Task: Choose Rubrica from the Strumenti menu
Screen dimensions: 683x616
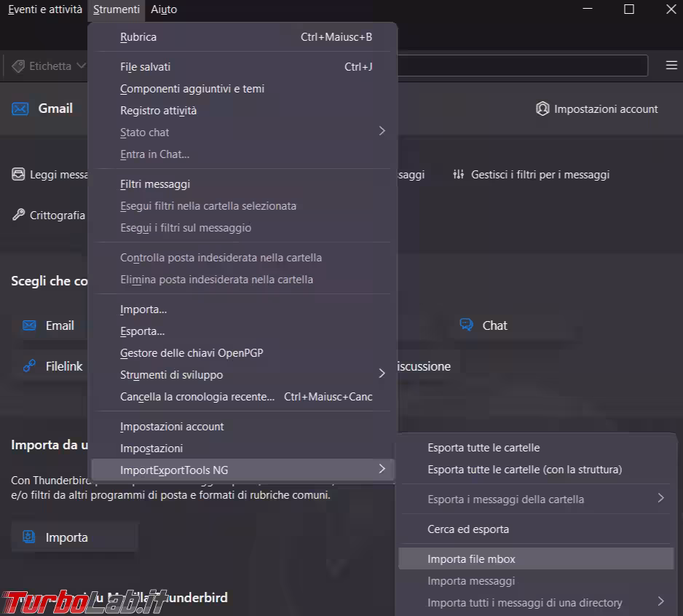Action: [138, 36]
